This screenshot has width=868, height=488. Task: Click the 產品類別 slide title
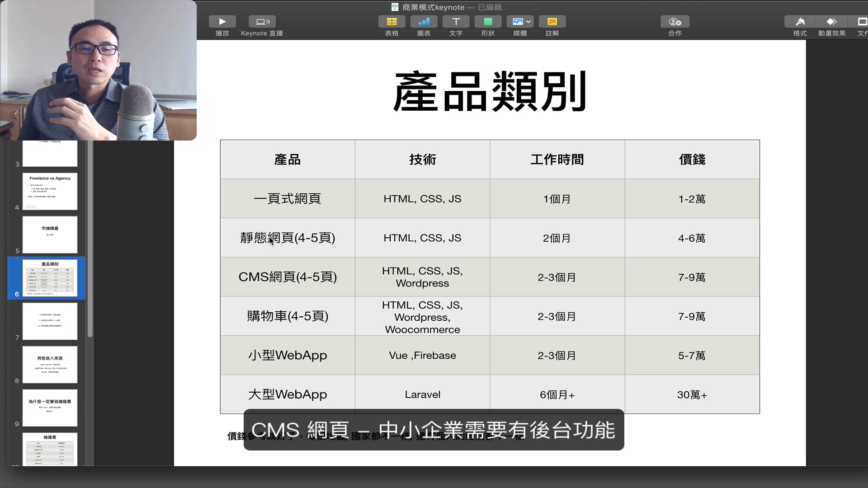click(490, 92)
